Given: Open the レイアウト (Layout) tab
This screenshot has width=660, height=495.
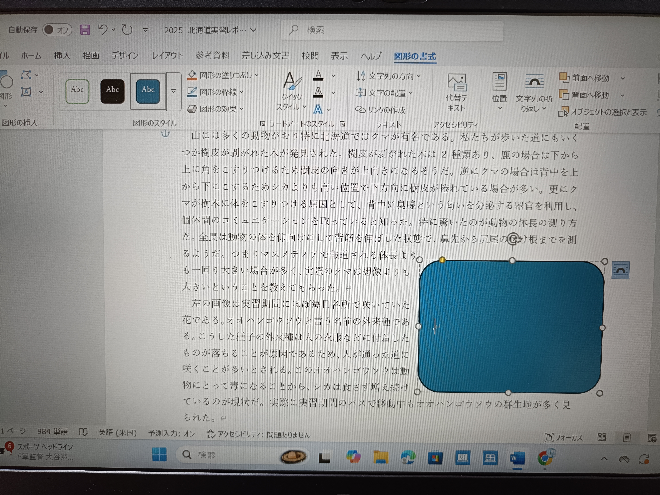Looking at the screenshot, I should (167, 56).
